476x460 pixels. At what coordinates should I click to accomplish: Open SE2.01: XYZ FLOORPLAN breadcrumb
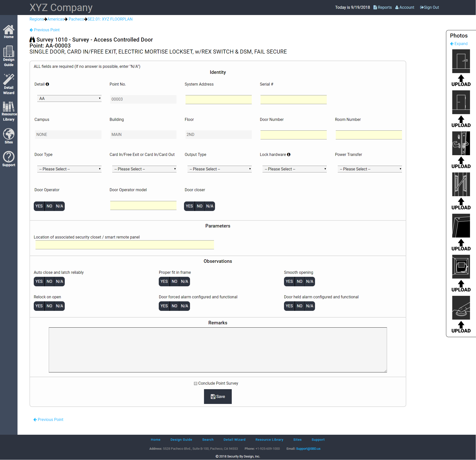(110, 19)
